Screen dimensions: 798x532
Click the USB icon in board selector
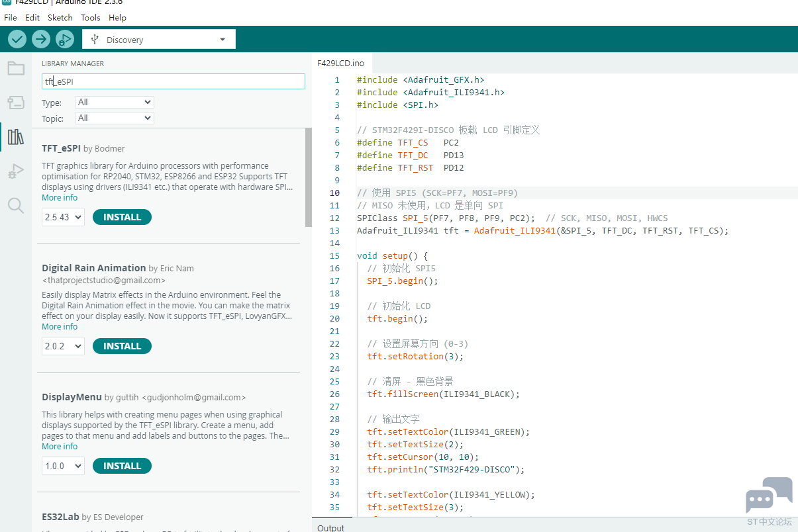[95, 40]
